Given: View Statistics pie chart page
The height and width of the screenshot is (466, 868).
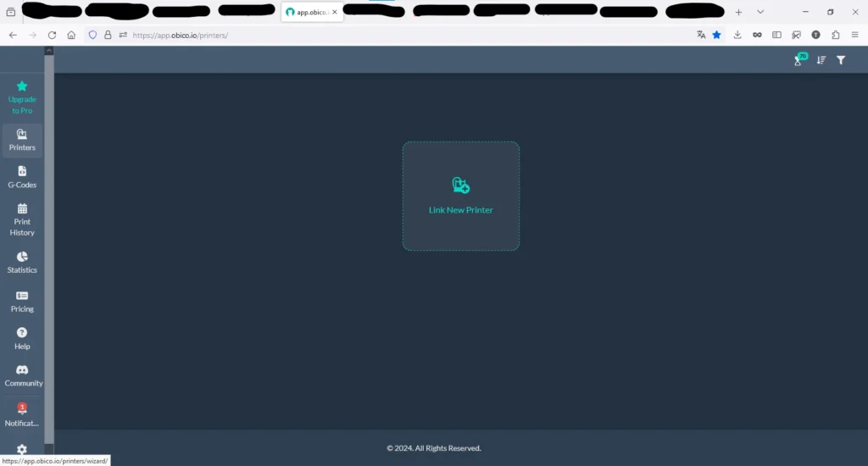Looking at the screenshot, I should pos(22,257).
